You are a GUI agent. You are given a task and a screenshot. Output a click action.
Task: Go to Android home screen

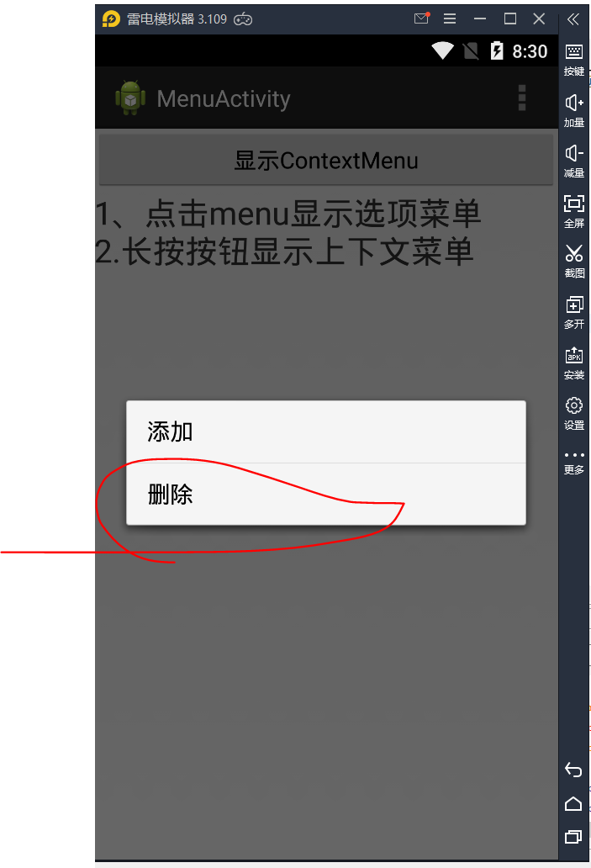click(573, 804)
